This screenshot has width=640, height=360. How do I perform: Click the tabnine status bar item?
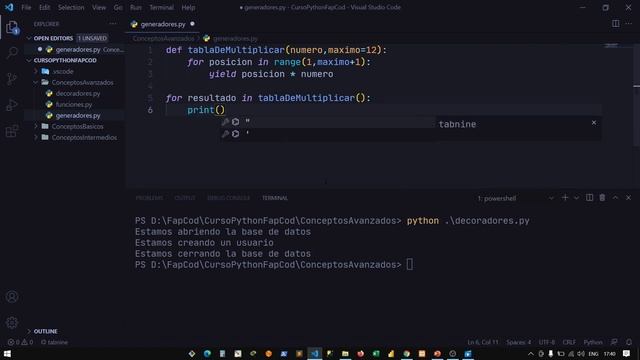[54, 342]
